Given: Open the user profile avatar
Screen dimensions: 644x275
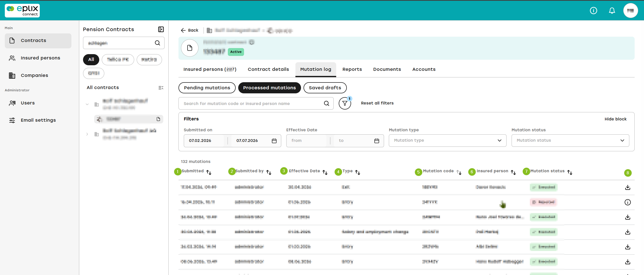Looking at the screenshot, I should pyautogui.click(x=630, y=11).
